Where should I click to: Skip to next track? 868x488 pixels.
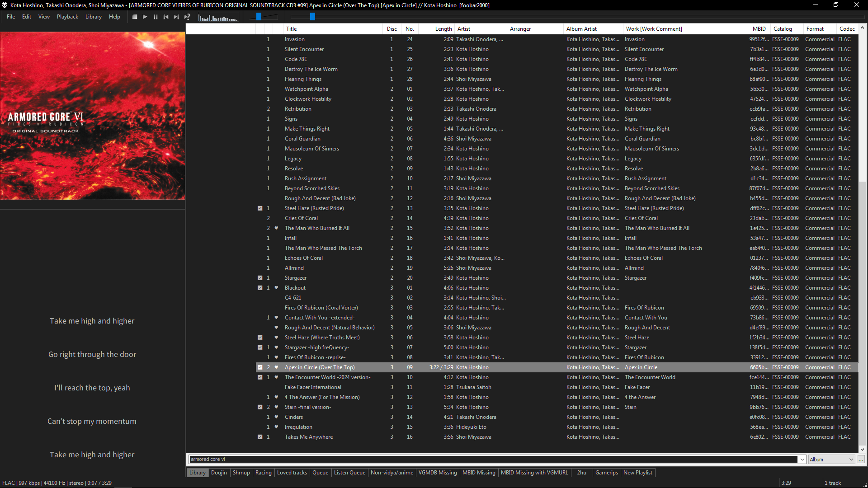pyautogui.click(x=176, y=17)
